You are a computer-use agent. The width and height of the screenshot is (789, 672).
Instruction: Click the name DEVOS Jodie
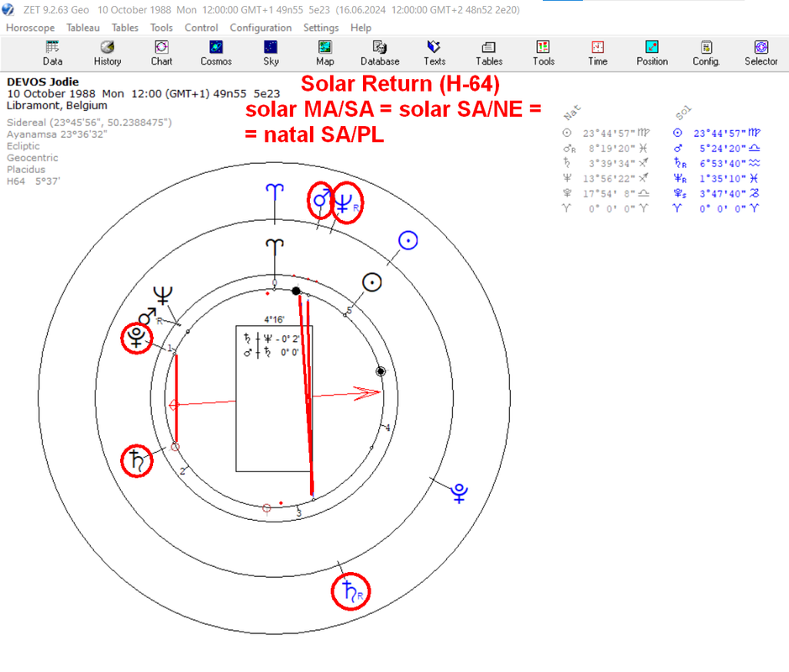(43, 81)
